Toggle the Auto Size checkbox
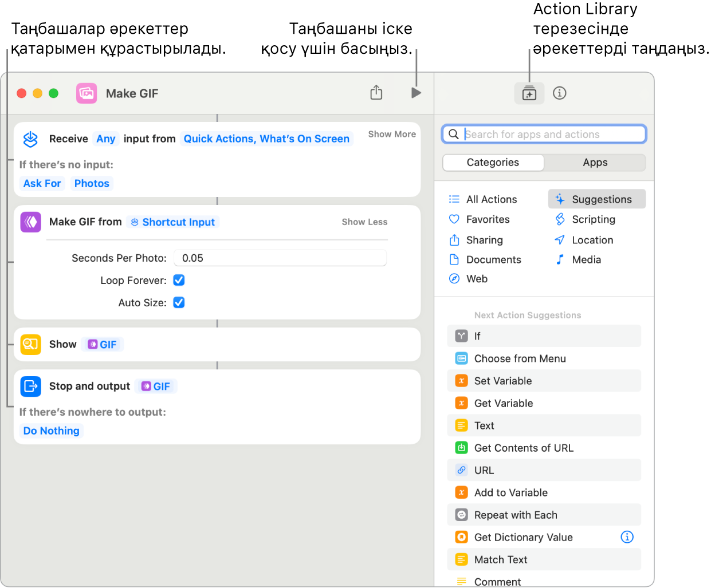Screen dimensions: 715x588 pos(179,302)
